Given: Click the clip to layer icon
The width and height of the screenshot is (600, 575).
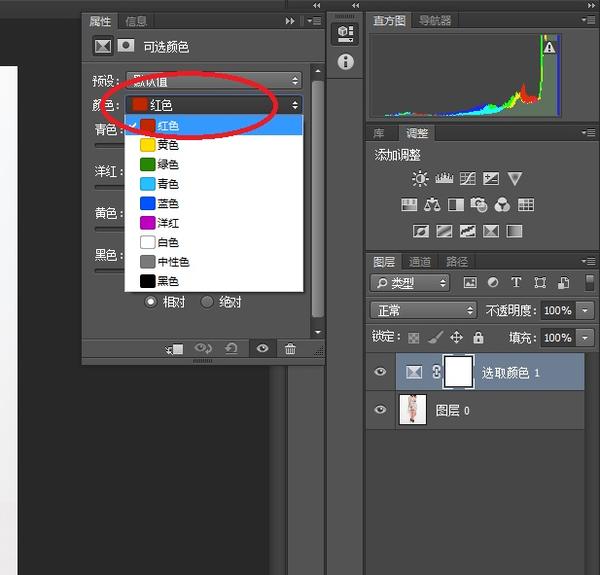Looking at the screenshot, I should click(x=174, y=349).
